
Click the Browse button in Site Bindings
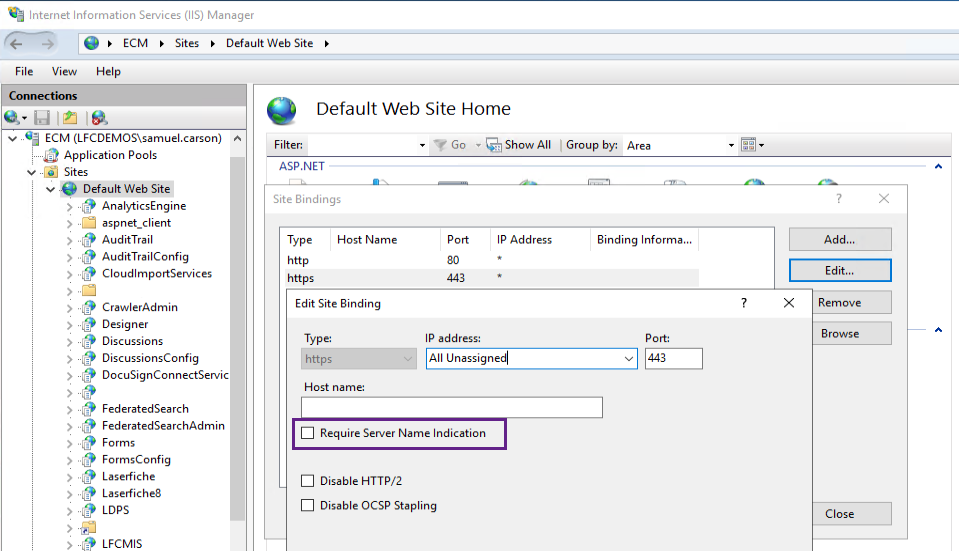coord(851,333)
